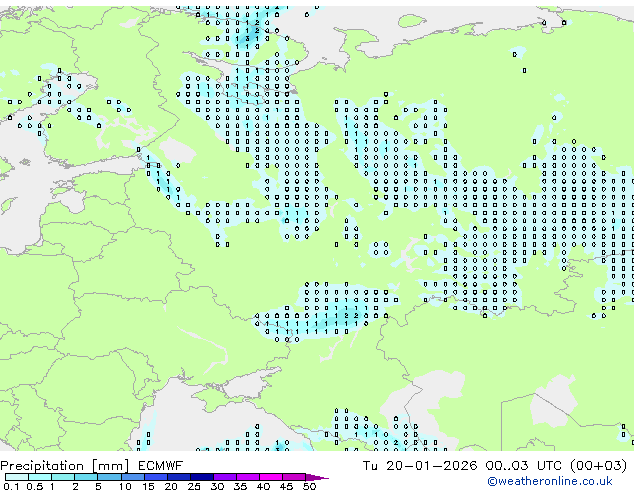The image size is (634, 490).
Task: Click the '0.5' scale value
Action: 34,486
